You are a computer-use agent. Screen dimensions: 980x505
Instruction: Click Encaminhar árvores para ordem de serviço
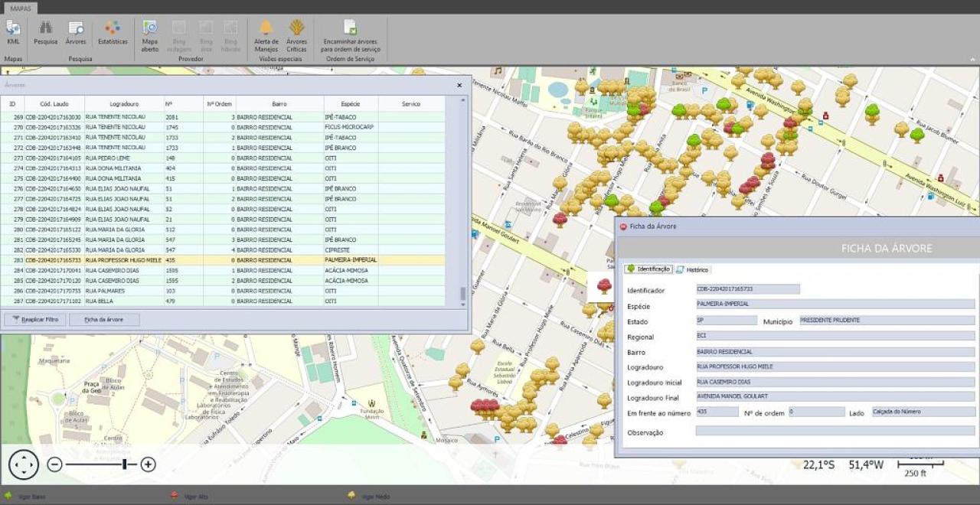[350, 36]
